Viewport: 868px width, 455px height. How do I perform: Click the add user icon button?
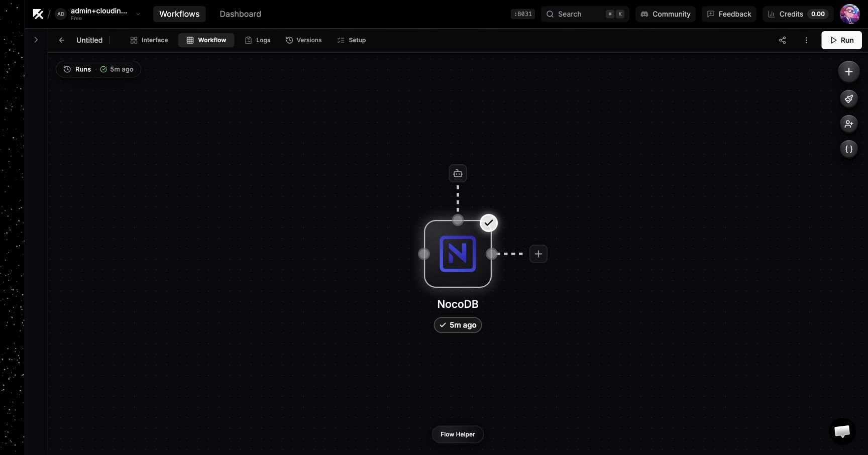point(848,124)
